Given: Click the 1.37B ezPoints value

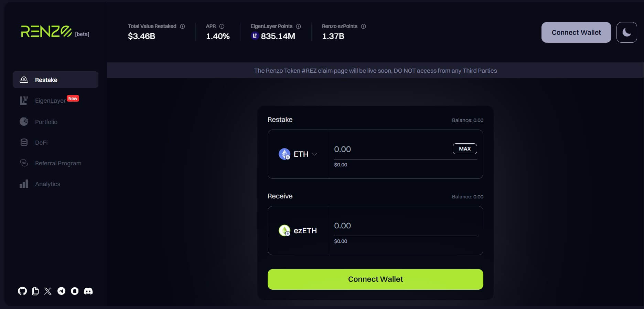Looking at the screenshot, I should tap(333, 36).
